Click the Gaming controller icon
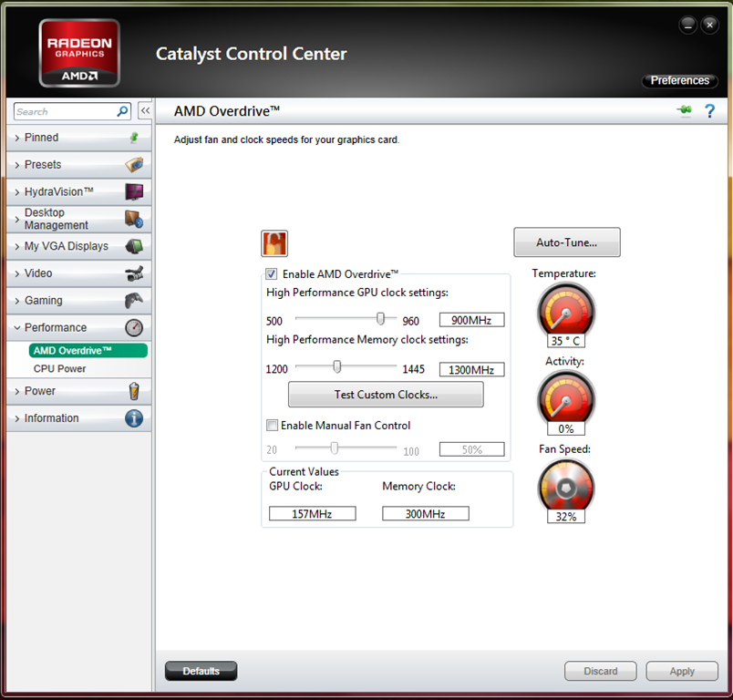Screen dimensions: 733x700 pyautogui.click(x=134, y=301)
